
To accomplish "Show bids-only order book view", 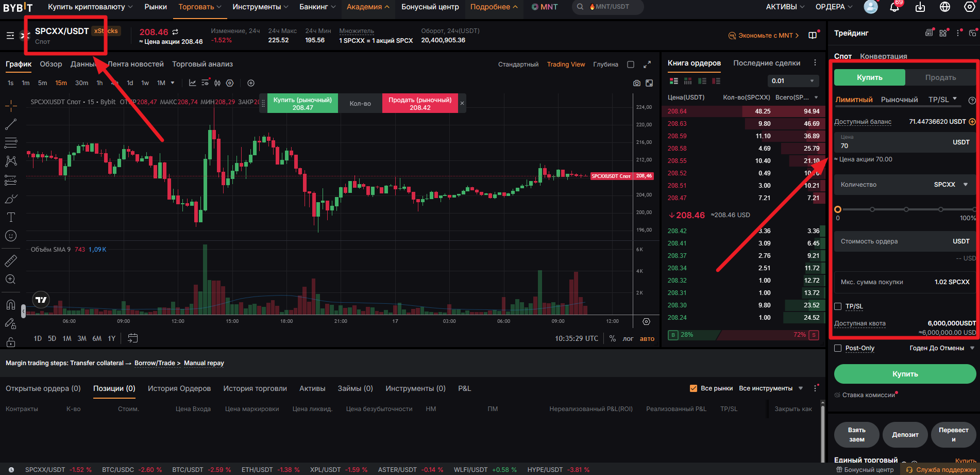I will pos(702,81).
